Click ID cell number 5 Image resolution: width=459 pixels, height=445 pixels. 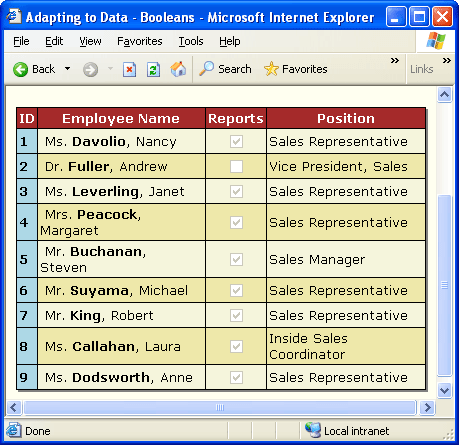tap(27, 259)
